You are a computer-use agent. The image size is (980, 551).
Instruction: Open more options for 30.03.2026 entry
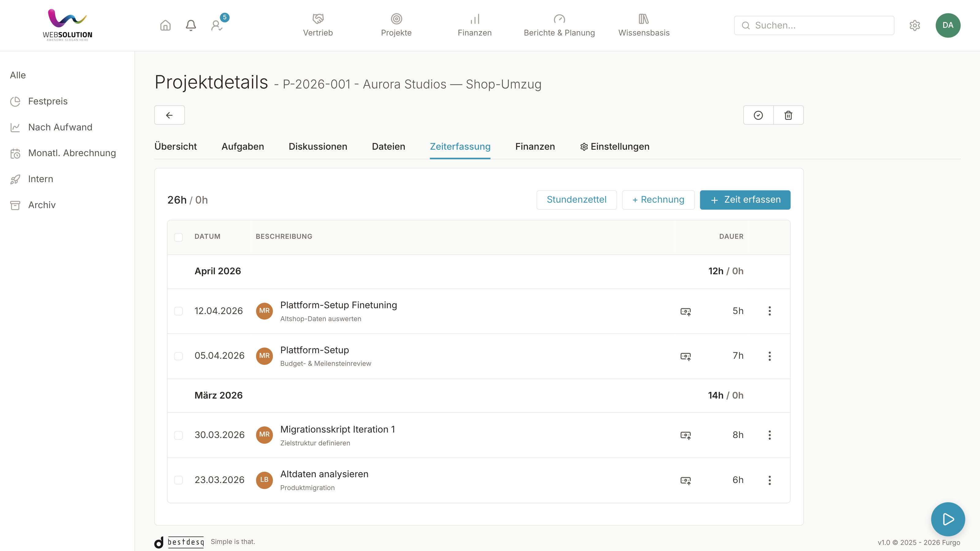[x=770, y=435]
